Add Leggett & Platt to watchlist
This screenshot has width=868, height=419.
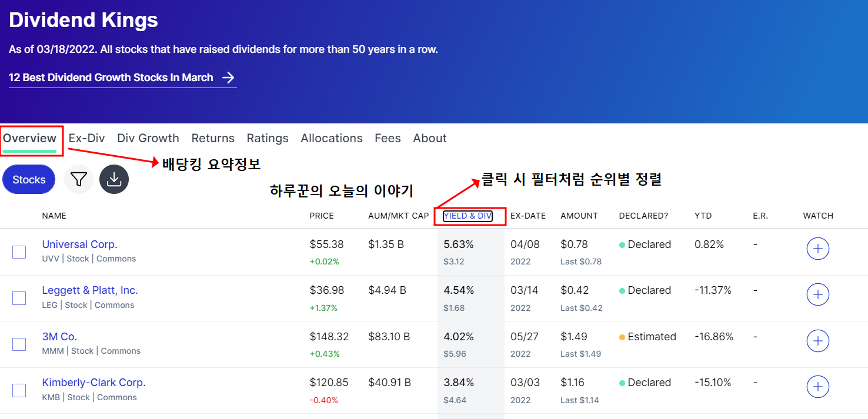tap(817, 294)
